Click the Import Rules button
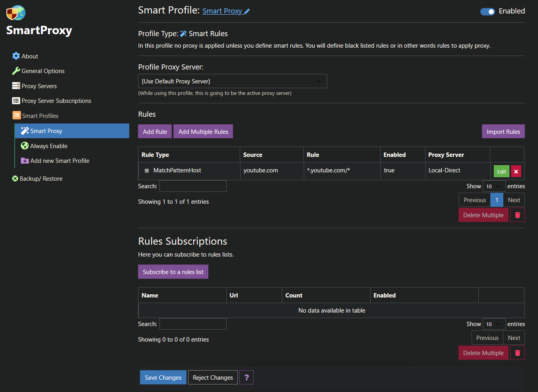This screenshot has height=392, width=538. [503, 132]
